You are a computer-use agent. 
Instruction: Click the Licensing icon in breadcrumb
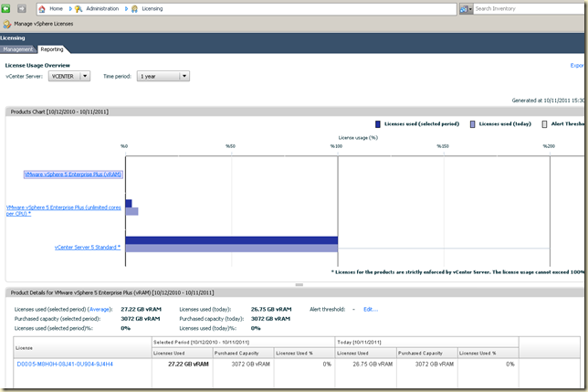point(134,8)
